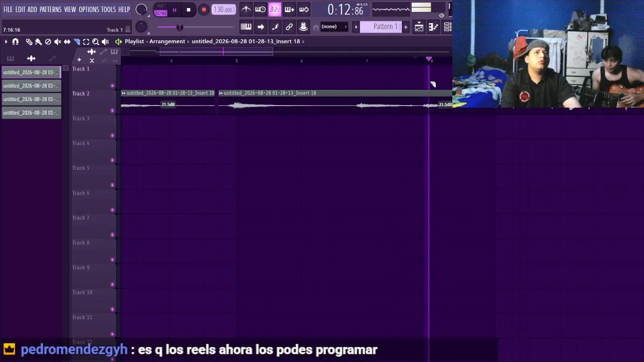Click the song position slider
Screen dimensions: 644x362
pyautogui.click(x=195, y=27)
